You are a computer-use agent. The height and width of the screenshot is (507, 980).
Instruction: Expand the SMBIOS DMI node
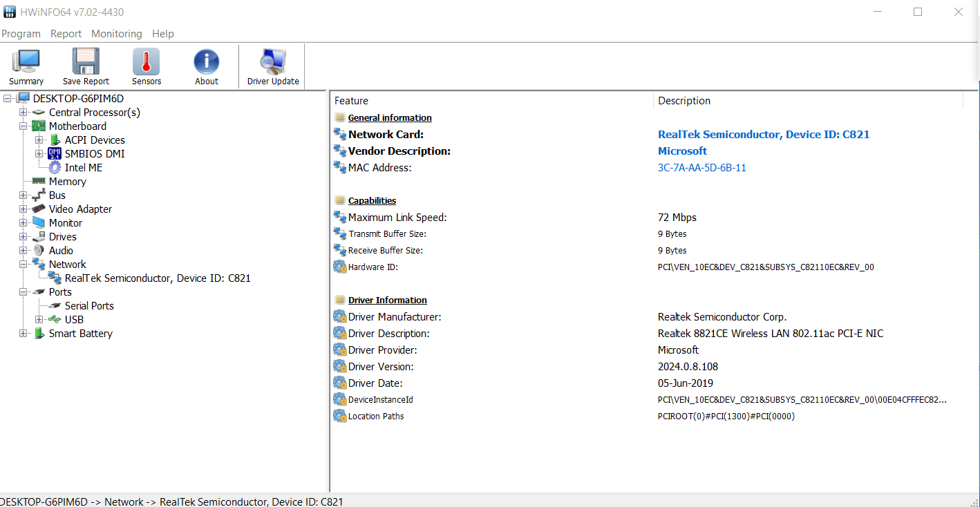(39, 153)
